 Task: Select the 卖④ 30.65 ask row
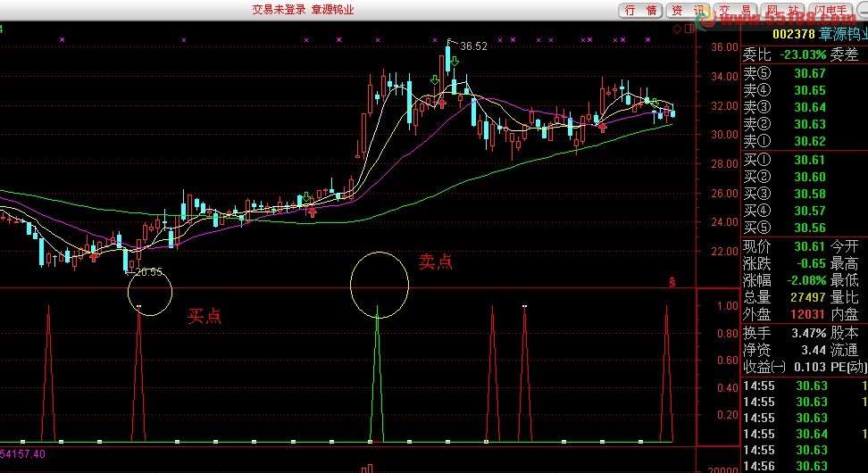805,90
